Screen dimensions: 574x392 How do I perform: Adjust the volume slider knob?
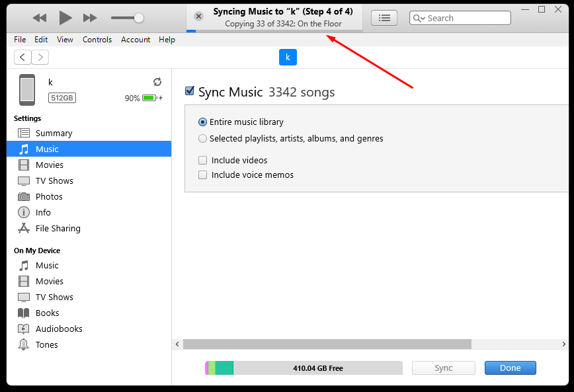click(139, 18)
